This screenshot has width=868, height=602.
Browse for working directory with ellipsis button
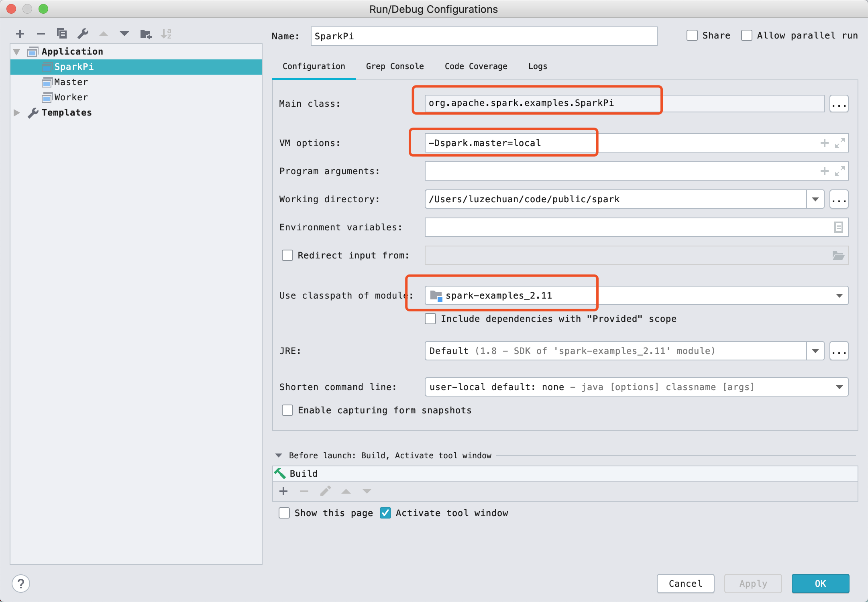[x=839, y=199]
